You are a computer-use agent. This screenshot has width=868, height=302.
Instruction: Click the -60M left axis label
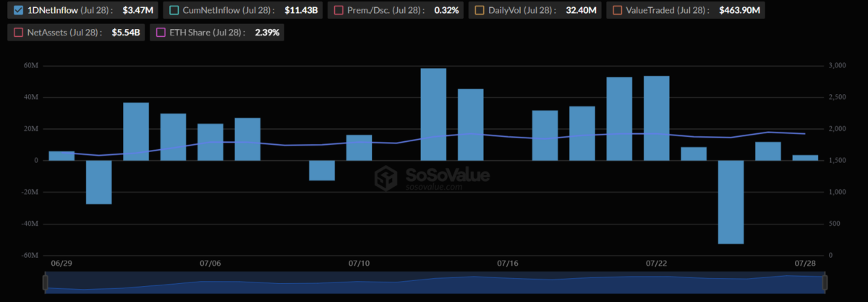[x=29, y=256]
